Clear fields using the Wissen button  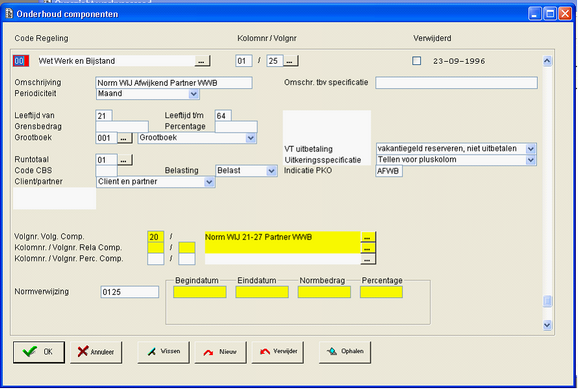pos(164,352)
